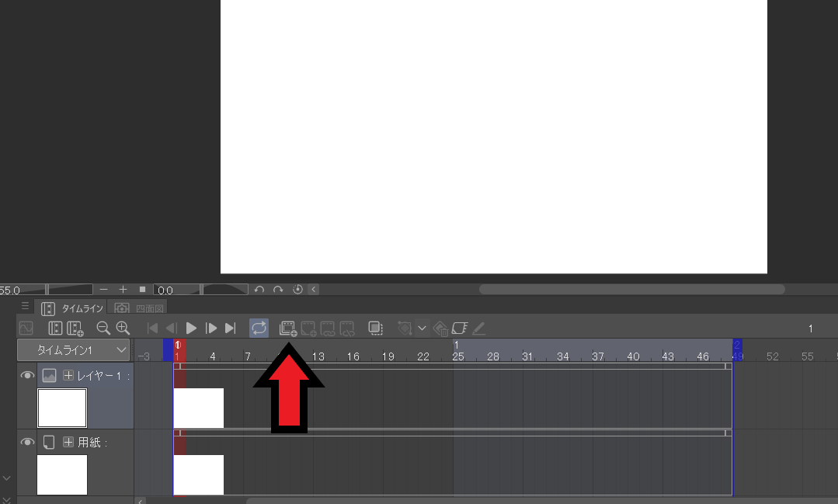Hide the 用紙 layer
The image size is (838, 504).
point(27,442)
